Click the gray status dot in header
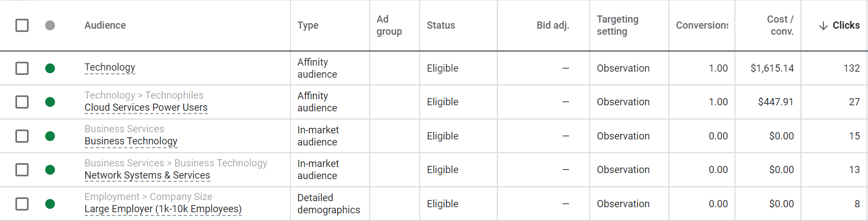868x221 pixels. tap(50, 25)
